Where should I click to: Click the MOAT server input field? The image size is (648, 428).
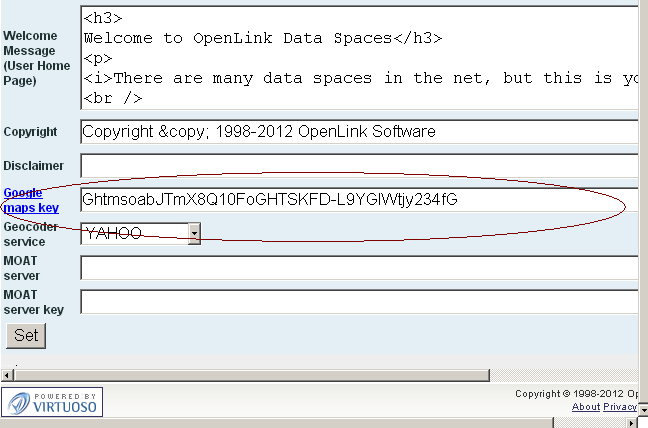359,268
